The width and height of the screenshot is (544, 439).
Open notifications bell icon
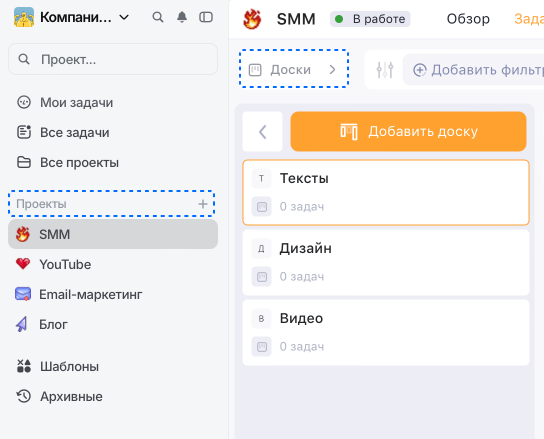click(182, 17)
